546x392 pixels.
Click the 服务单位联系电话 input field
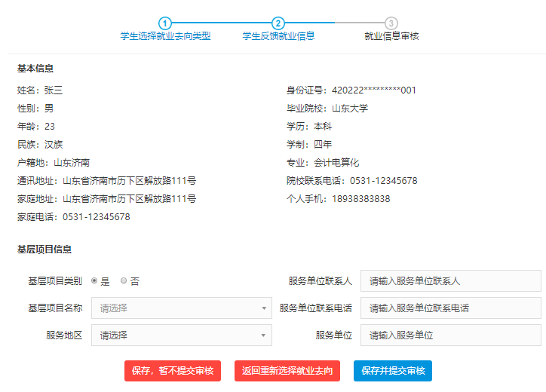point(450,308)
